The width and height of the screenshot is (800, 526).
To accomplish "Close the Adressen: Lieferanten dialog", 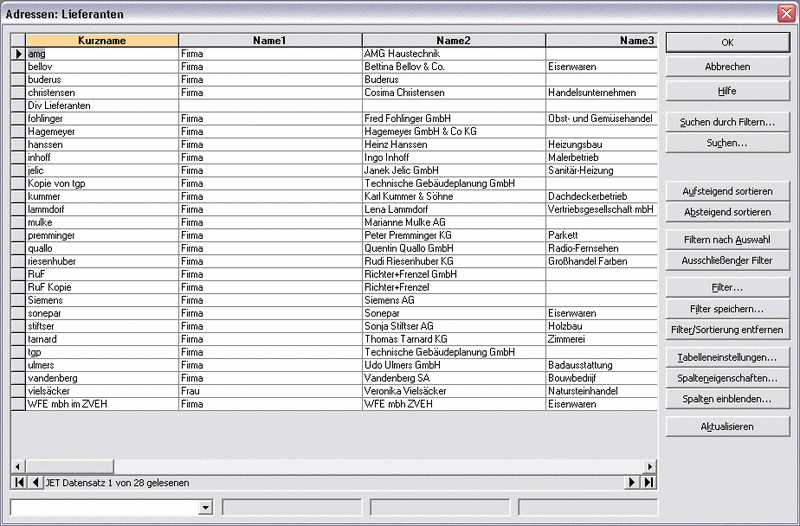I will pos(786,13).
